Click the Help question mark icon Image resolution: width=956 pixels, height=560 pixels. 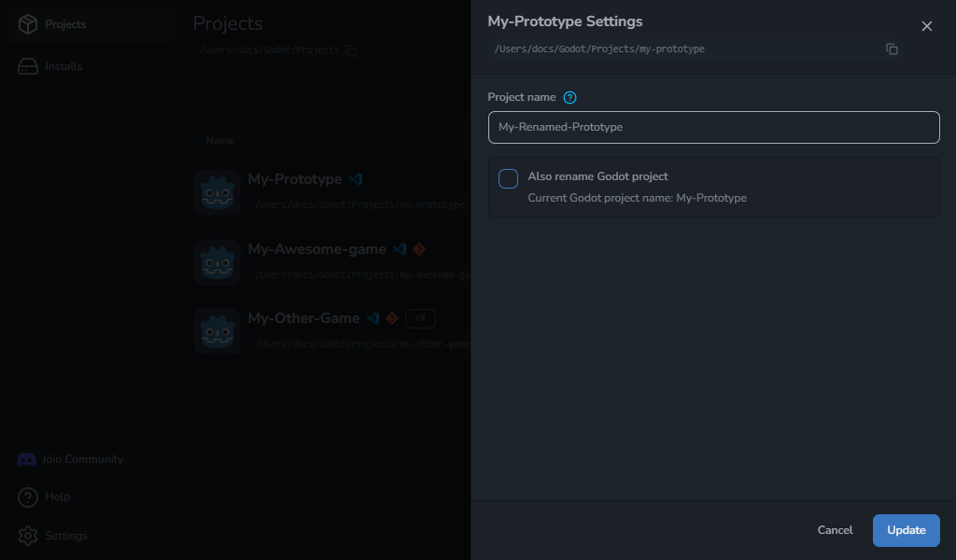click(27, 497)
